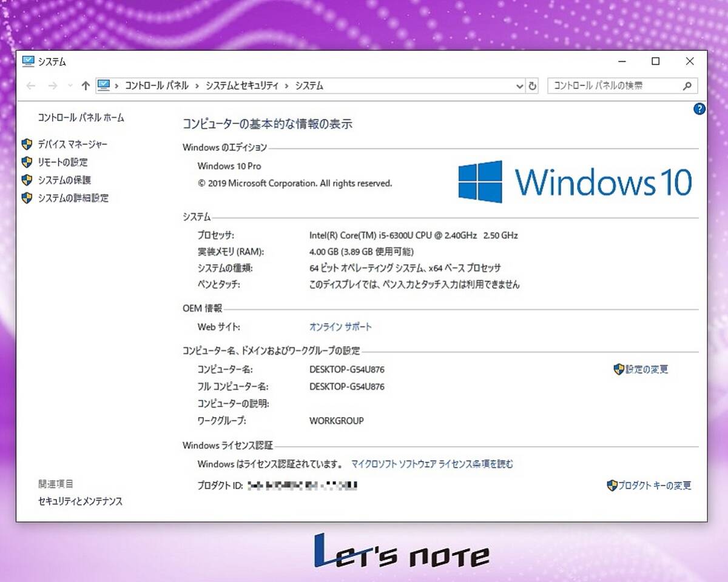Click heading コンピューターの基本的な情報の表示

tap(268, 124)
